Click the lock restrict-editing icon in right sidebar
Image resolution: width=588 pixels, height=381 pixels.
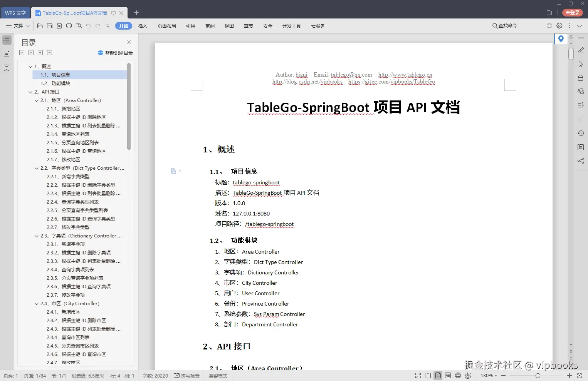coord(581,78)
